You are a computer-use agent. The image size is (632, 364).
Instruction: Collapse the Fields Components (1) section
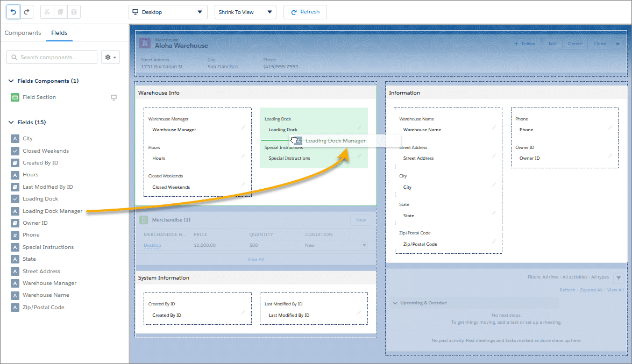11,80
